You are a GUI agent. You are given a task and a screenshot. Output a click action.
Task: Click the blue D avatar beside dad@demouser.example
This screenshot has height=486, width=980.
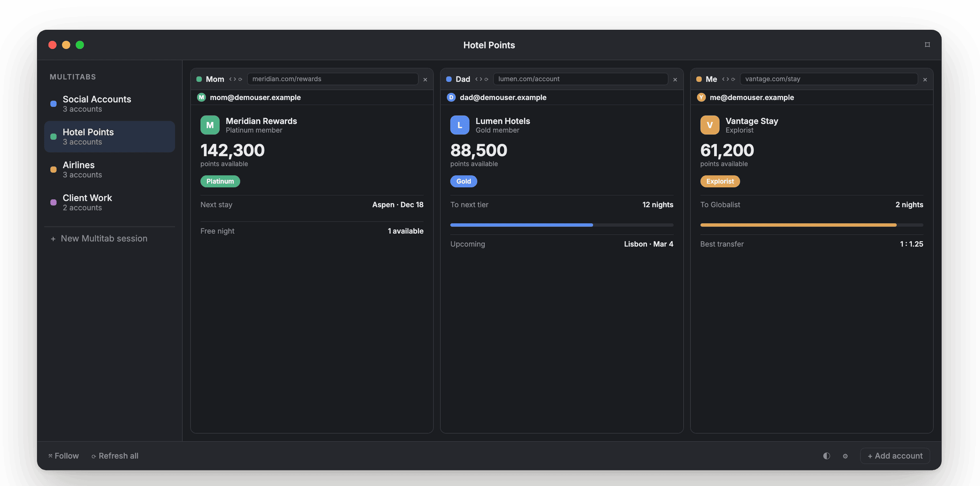(x=451, y=97)
